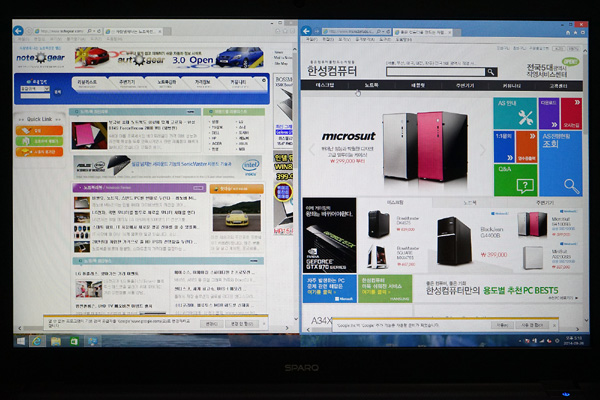Open favorites star in left browser window
This screenshot has height=400, width=600.
point(285,31)
